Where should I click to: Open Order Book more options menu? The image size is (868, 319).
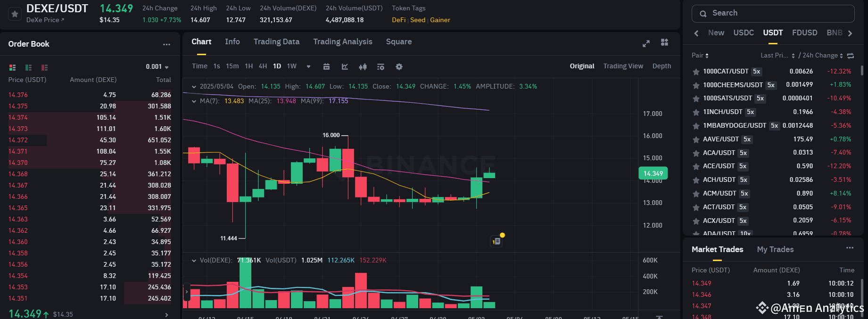tap(166, 44)
